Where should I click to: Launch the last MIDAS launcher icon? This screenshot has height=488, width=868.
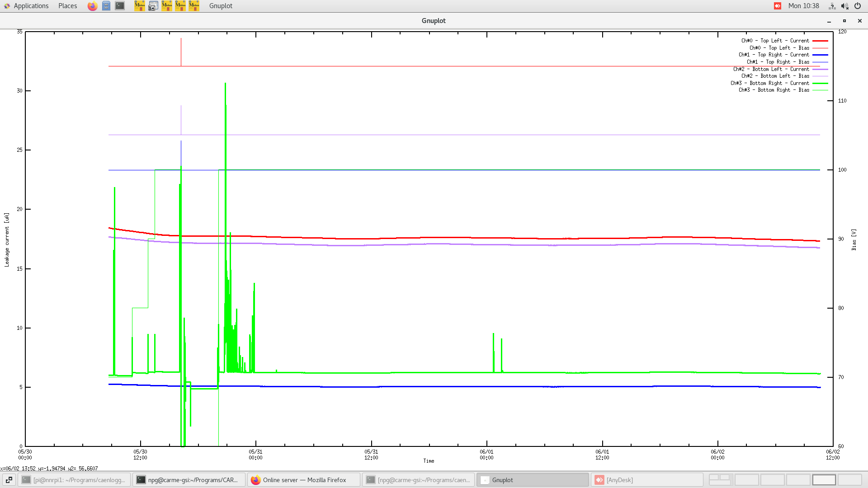click(x=193, y=6)
